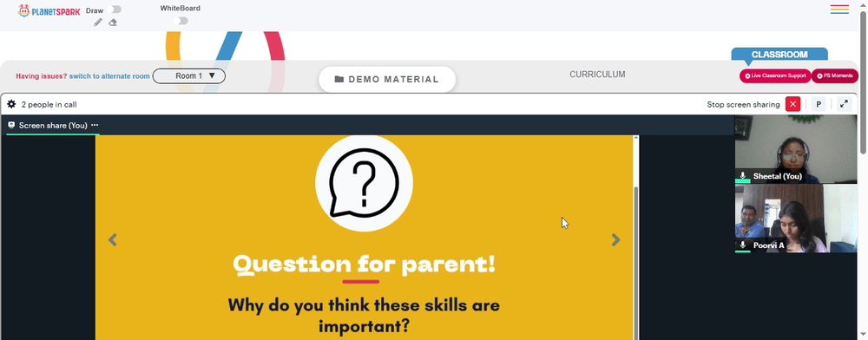Screen dimensions: 868x340
Task: Open the Screen share options ellipsis
Action: [x=95, y=125]
